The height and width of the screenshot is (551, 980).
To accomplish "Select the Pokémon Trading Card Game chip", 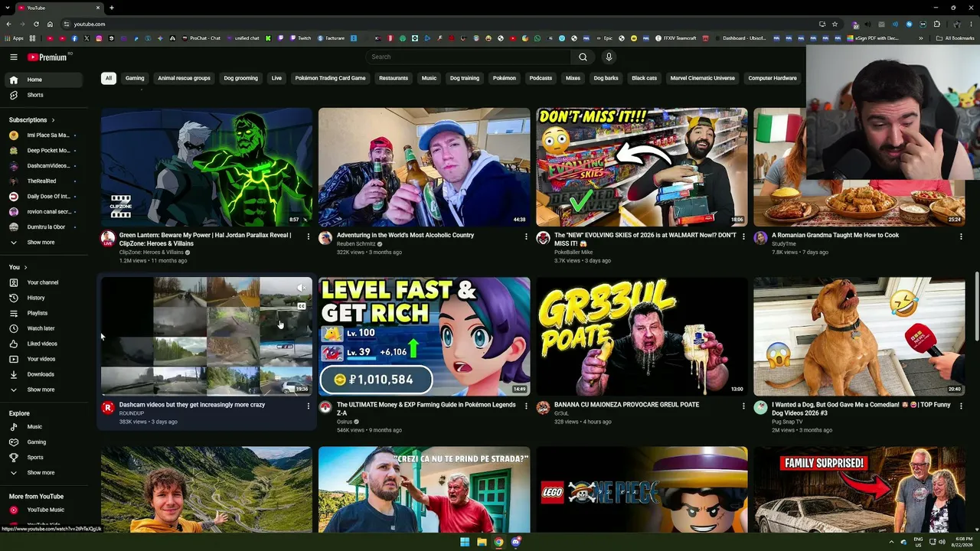I will [x=330, y=78].
